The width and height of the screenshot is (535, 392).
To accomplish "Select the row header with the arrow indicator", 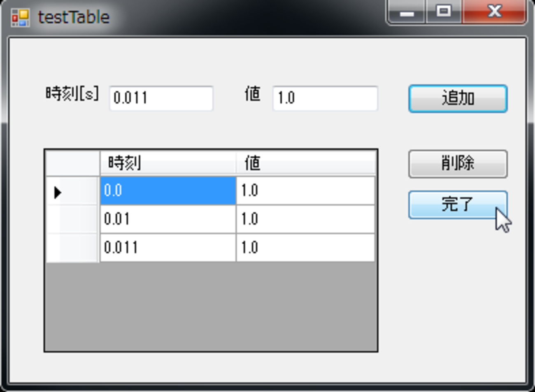I will (x=72, y=190).
